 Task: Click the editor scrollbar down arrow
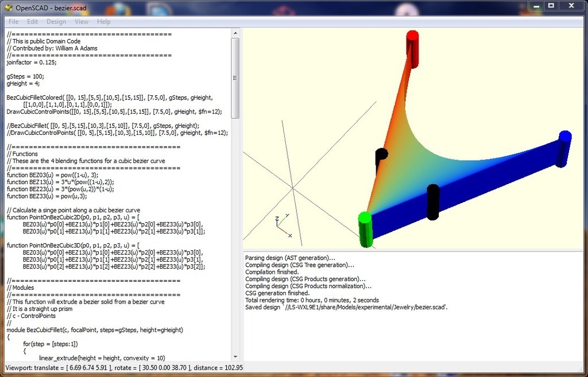pos(235,357)
